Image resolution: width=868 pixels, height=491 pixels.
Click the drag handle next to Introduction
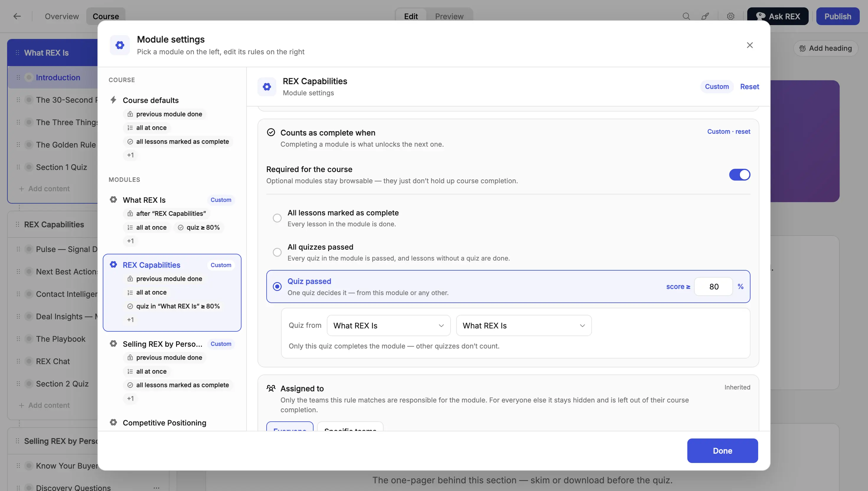click(18, 78)
